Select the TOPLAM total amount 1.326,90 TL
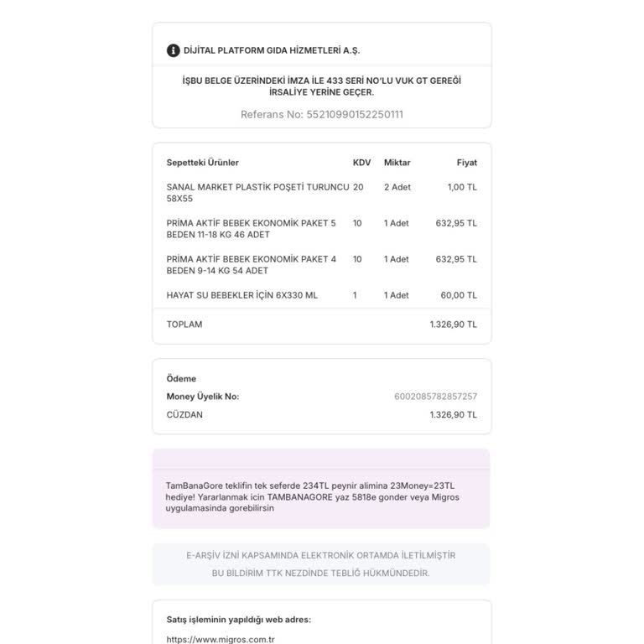This screenshot has width=644, height=644. tap(454, 325)
